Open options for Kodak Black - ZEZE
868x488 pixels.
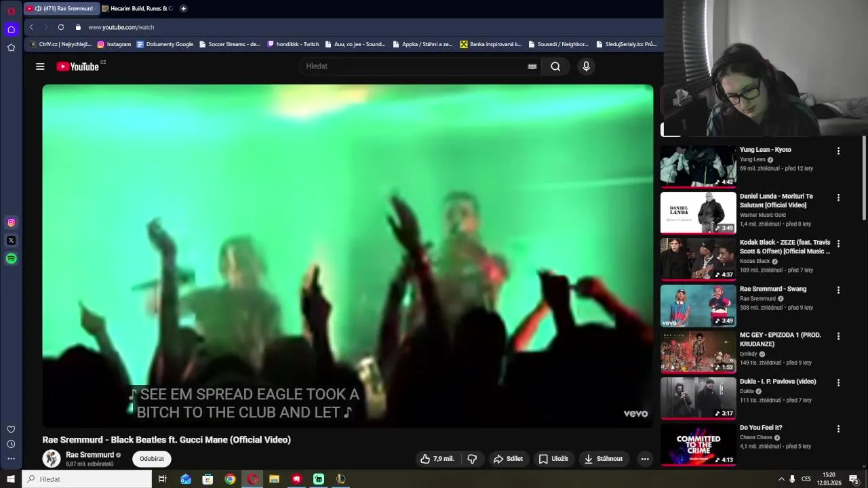point(838,243)
